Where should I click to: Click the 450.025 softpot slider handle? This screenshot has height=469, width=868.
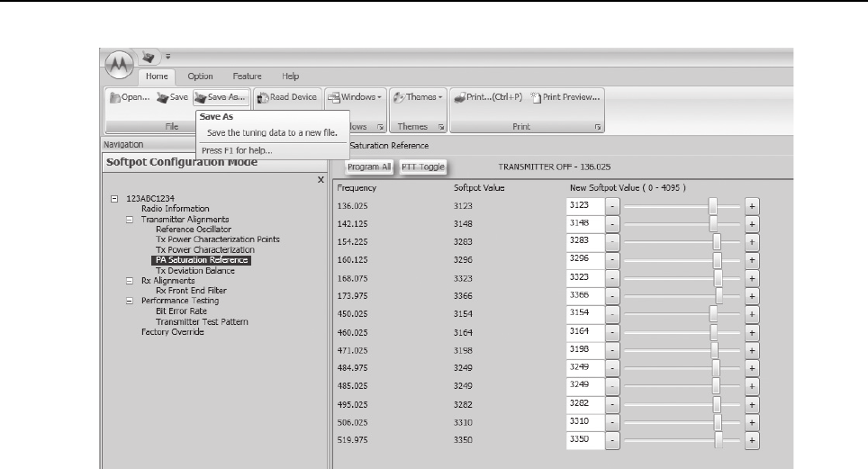coord(713,314)
